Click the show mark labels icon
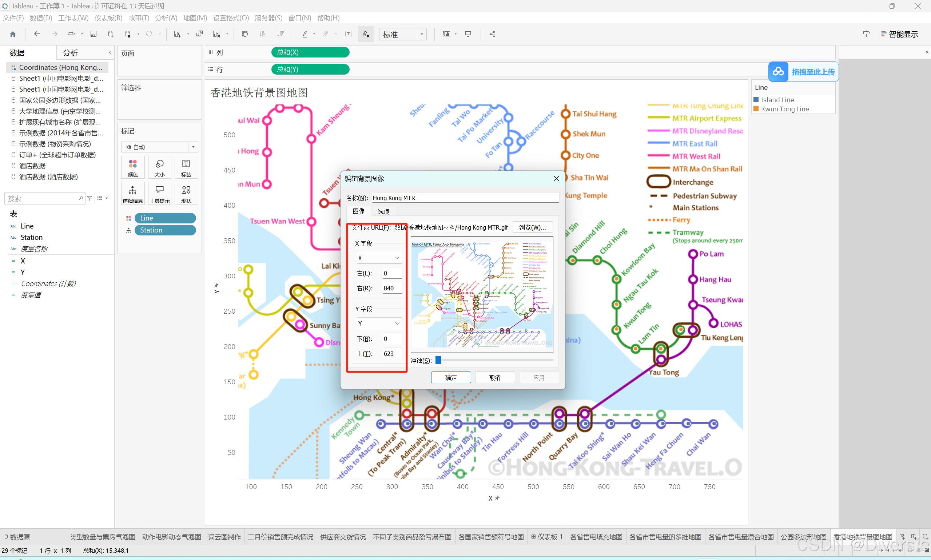The height and width of the screenshot is (560, 931). pos(349,34)
